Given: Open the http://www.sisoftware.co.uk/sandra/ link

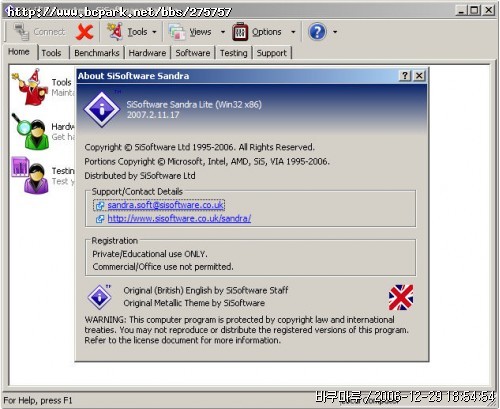Looking at the screenshot, I should [179, 219].
